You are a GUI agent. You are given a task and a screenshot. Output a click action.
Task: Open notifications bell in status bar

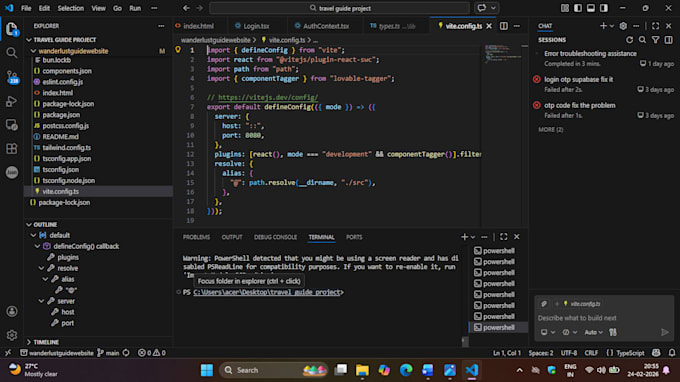tap(672, 353)
